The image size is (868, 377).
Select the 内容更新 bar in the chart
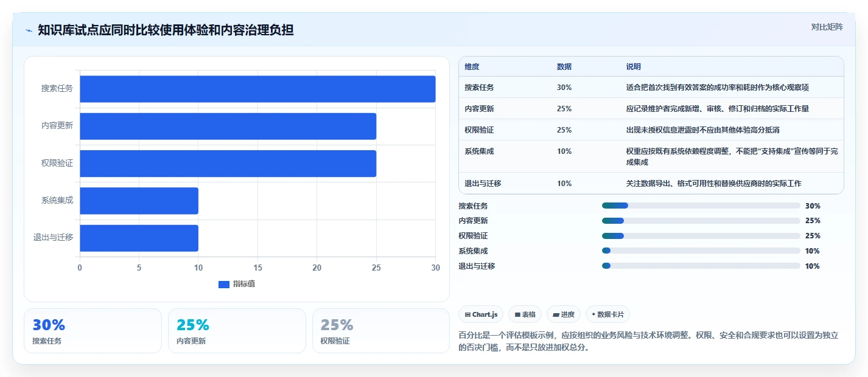pos(228,126)
